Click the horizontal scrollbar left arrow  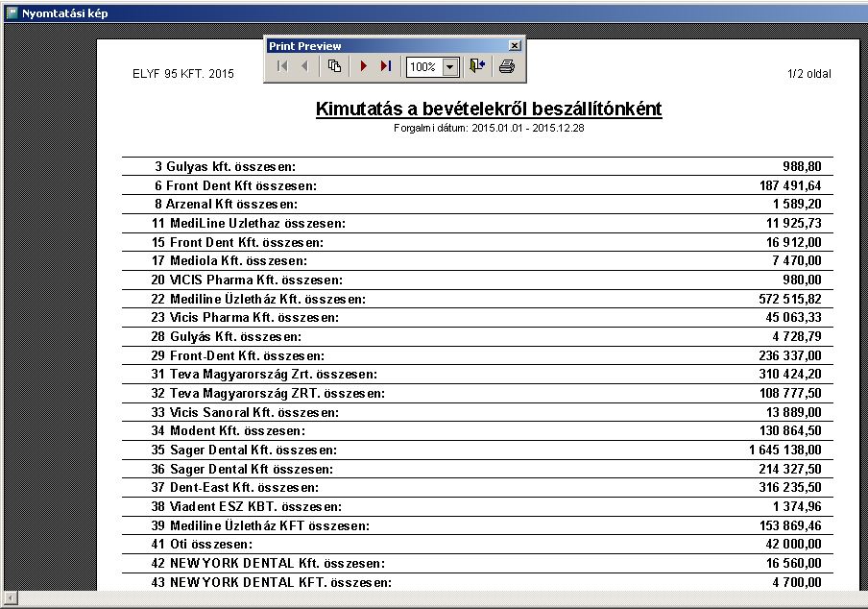[11, 597]
